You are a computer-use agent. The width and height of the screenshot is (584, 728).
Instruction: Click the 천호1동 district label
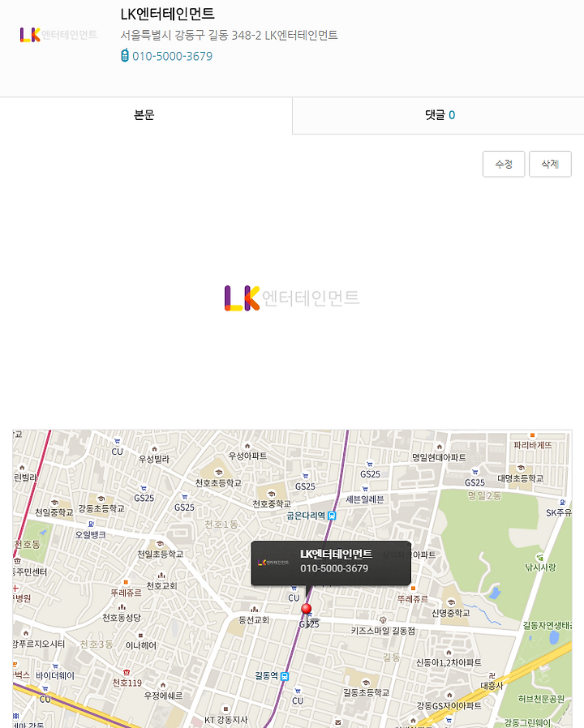click(x=221, y=525)
